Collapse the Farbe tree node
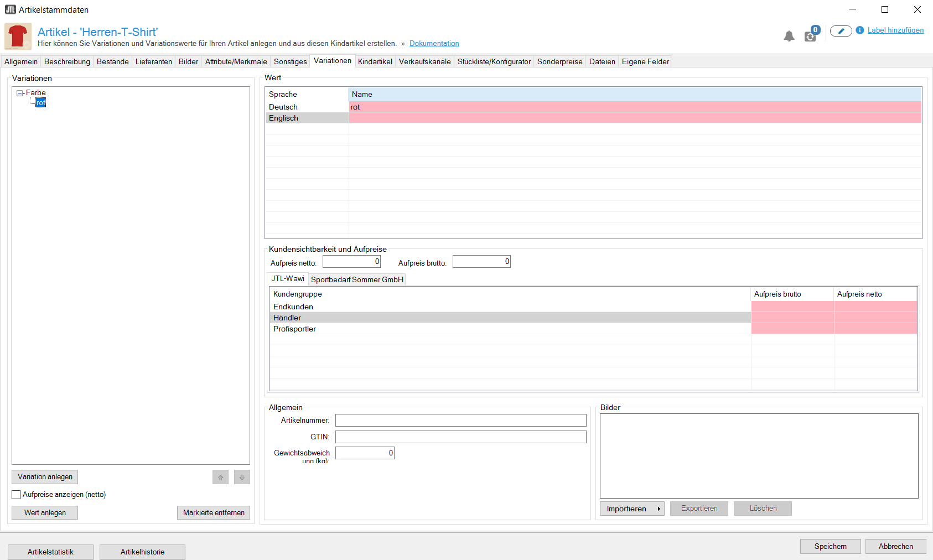This screenshot has width=933, height=560. 19,93
